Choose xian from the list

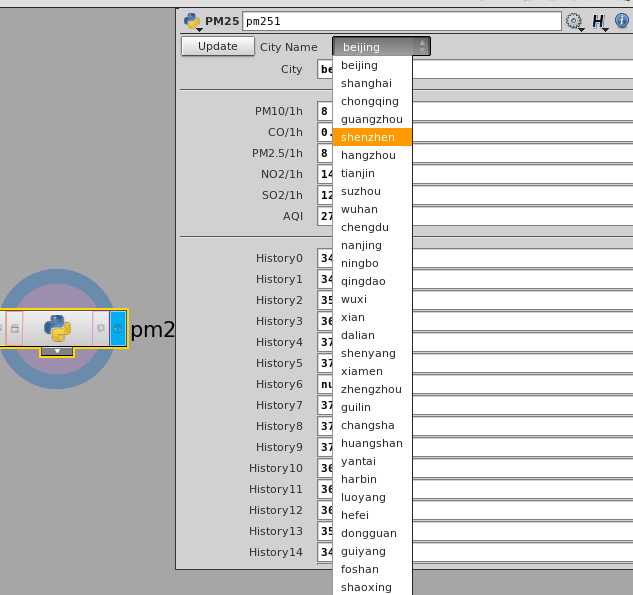click(372, 317)
